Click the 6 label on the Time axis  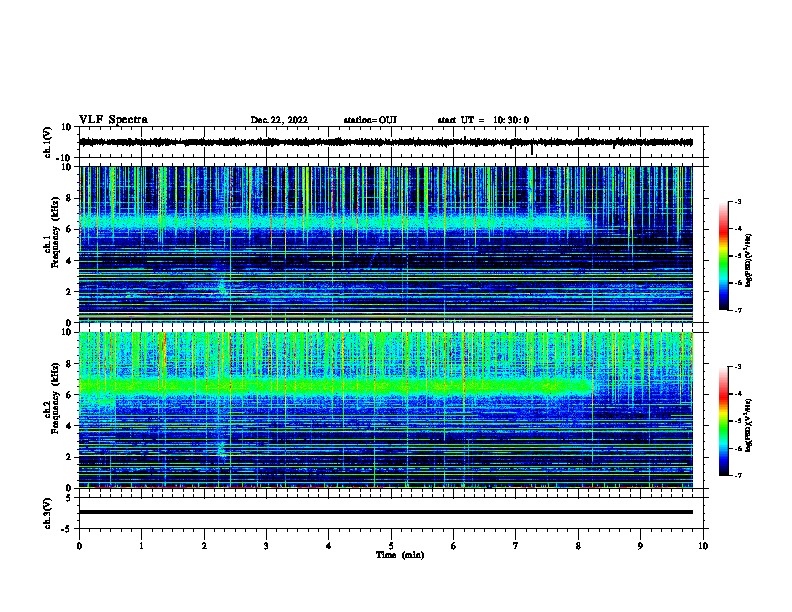[x=454, y=546]
